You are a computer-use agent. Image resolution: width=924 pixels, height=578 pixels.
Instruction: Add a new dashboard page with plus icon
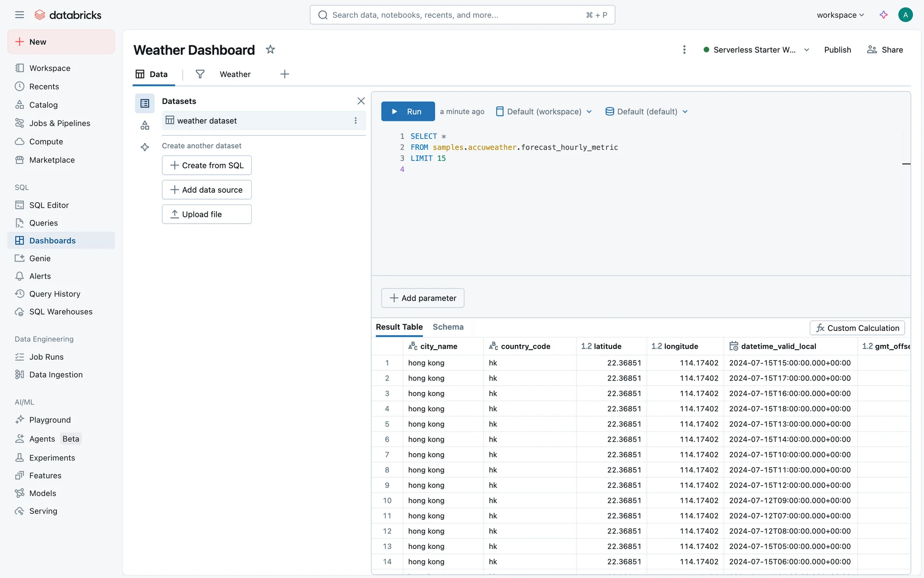coord(284,74)
